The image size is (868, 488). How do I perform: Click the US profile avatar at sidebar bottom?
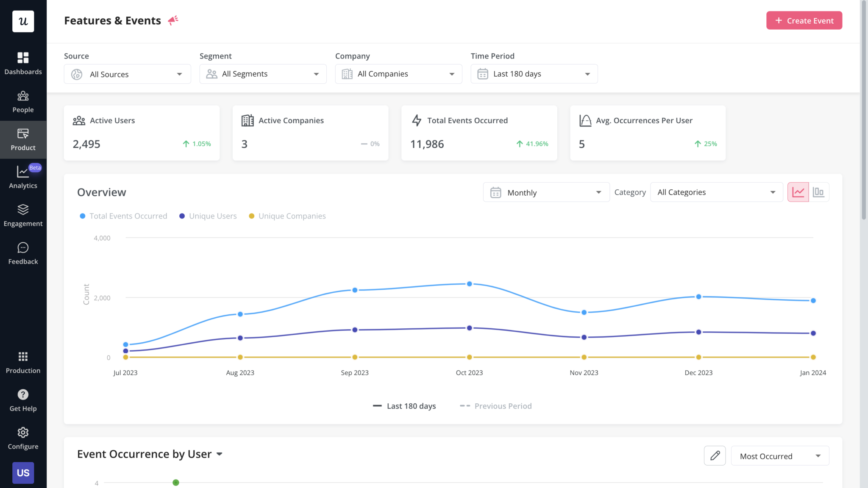(23, 473)
